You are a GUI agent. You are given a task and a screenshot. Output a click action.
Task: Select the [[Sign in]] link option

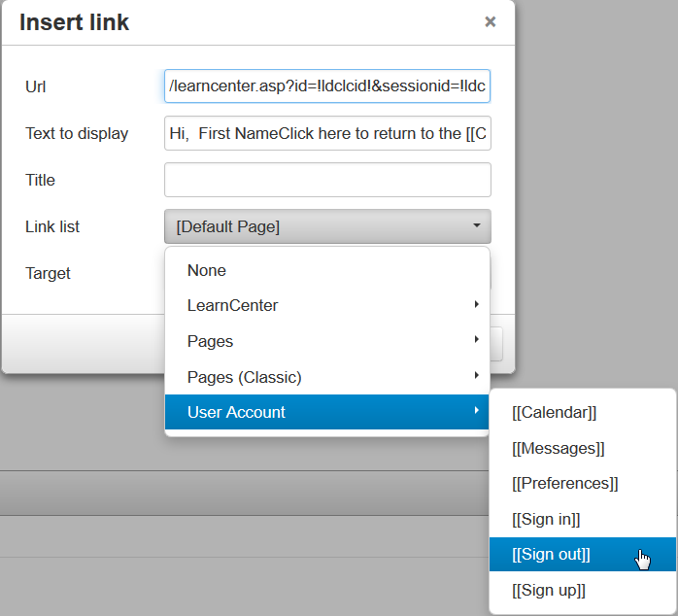tap(546, 519)
